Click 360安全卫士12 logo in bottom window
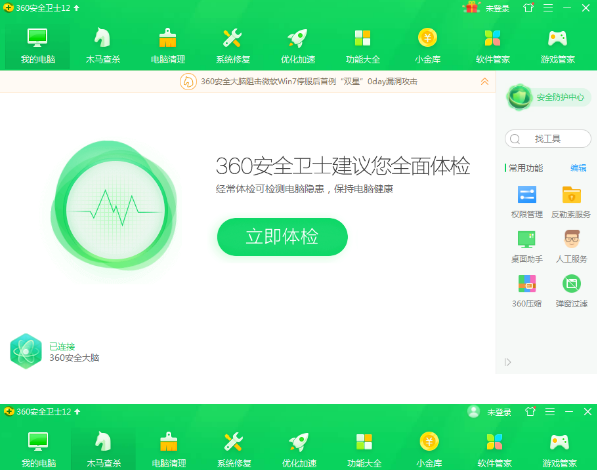Viewport: 597px width, 470px height. 9,412
